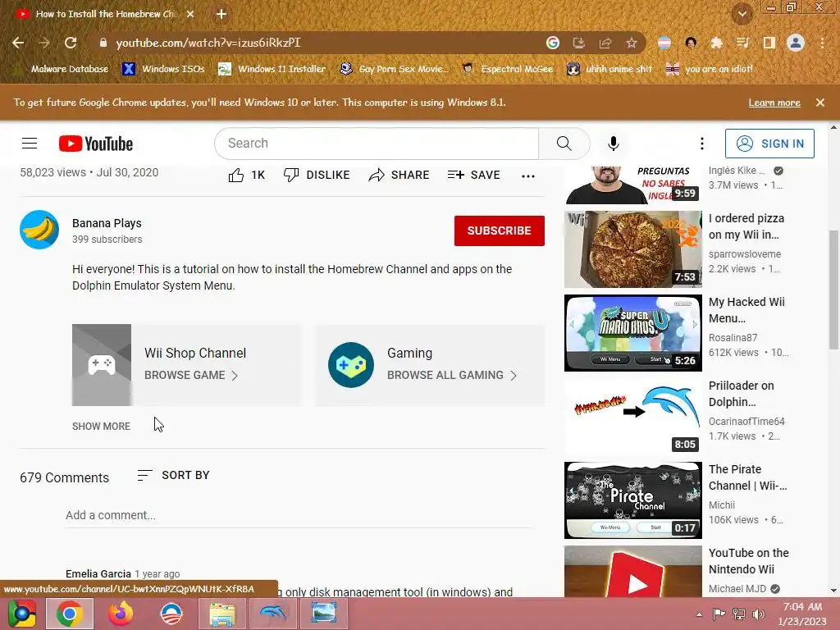Bookmark this page with the star icon
The width and height of the screenshot is (840, 630).
click(x=632, y=43)
